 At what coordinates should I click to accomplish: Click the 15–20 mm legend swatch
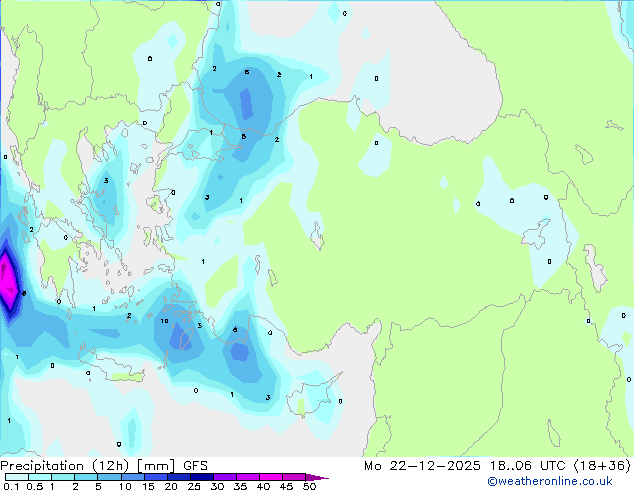point(156,477)
